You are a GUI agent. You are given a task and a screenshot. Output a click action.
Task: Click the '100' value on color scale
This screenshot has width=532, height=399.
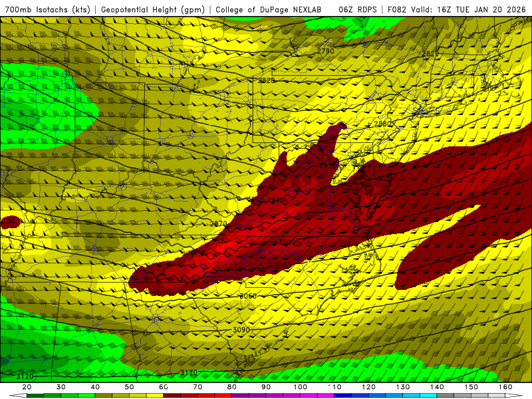pyautogui.click(x=301, y=387)
